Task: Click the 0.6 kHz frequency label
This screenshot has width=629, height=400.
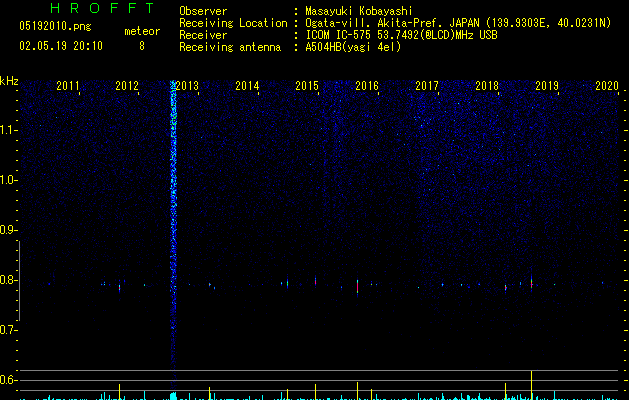Action: pyautogui.click(x=8, y=380)
